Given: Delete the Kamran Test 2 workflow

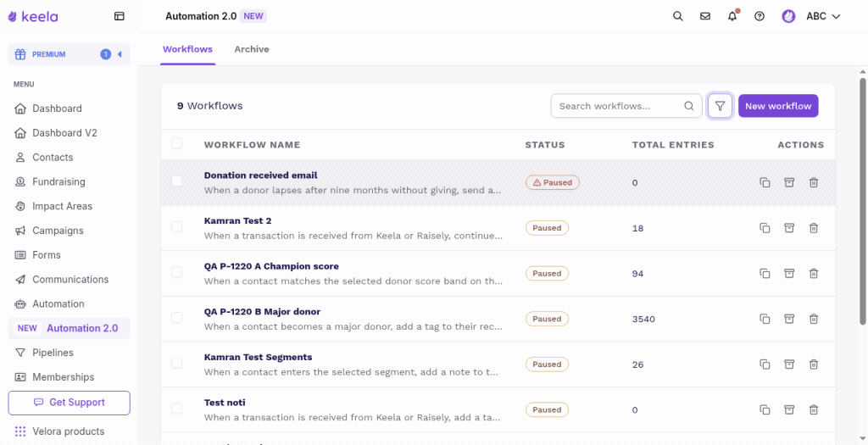Looking at the screenshot, I should [813, 228].
